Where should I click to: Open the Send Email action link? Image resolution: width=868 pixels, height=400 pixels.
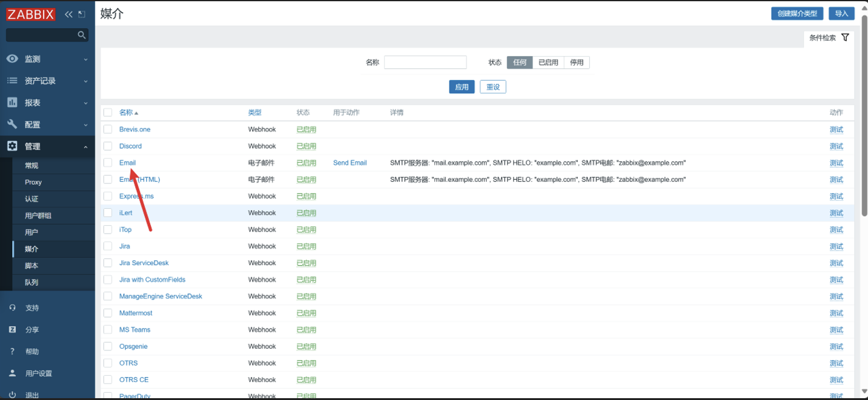tap(350, 163)
